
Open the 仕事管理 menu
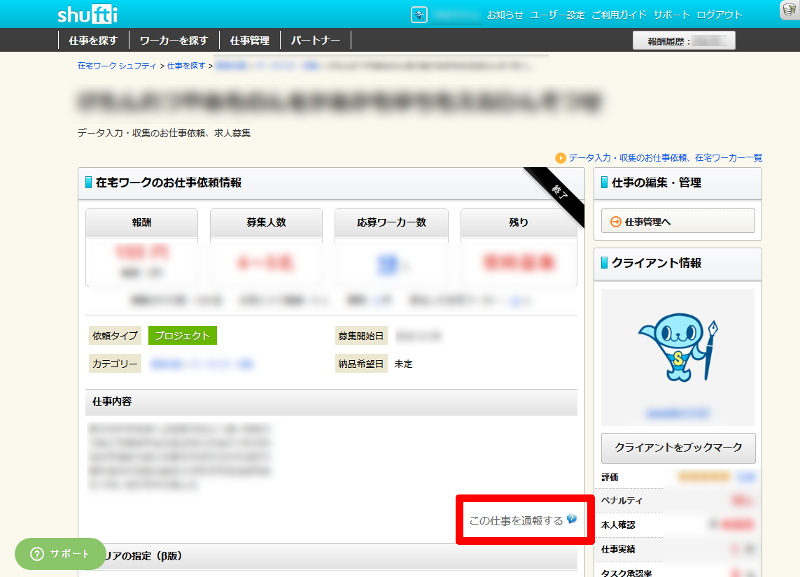[249, 41]
